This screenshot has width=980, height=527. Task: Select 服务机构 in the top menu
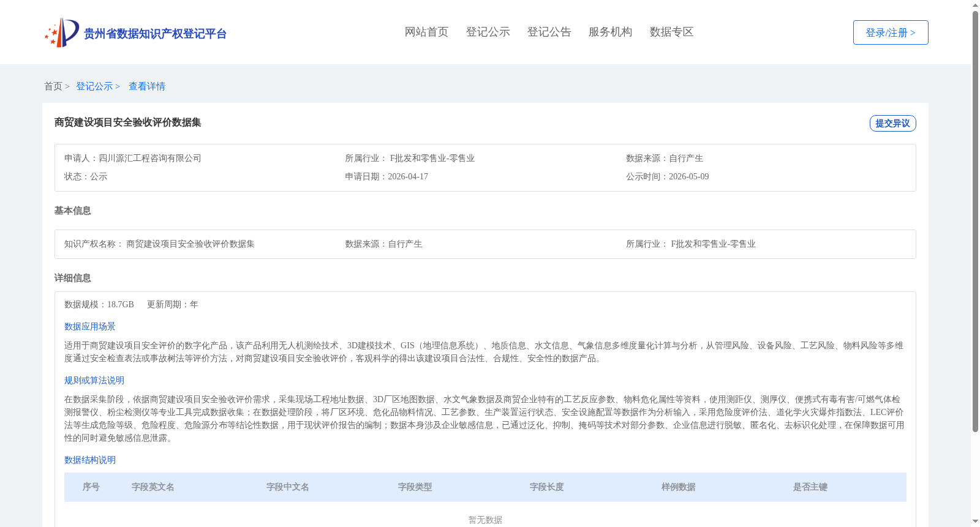(610, 32)
